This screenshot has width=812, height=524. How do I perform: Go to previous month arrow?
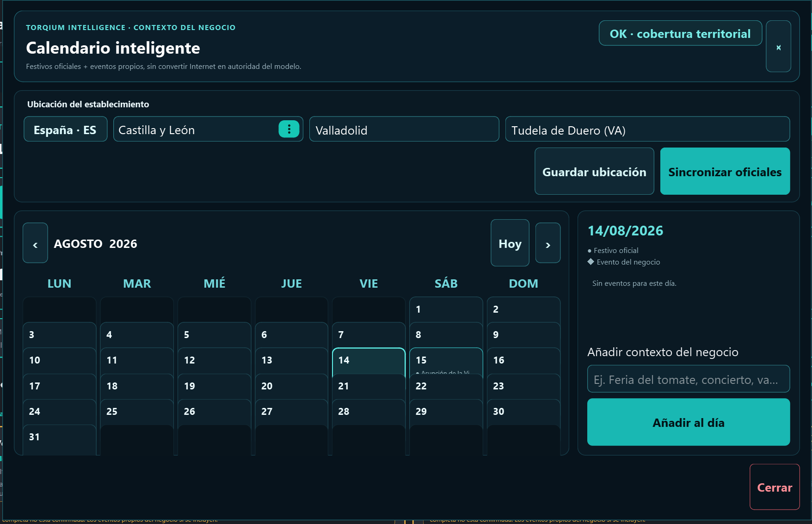coord(35,243)
